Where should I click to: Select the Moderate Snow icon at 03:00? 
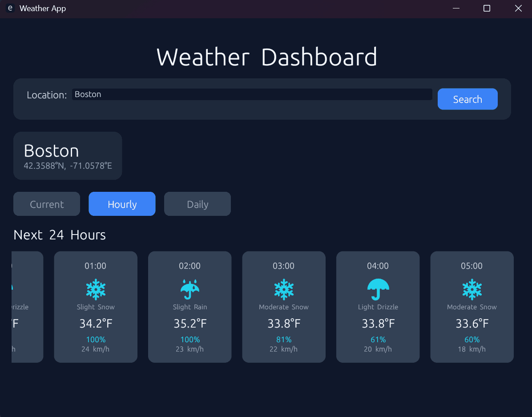[284, 289]
